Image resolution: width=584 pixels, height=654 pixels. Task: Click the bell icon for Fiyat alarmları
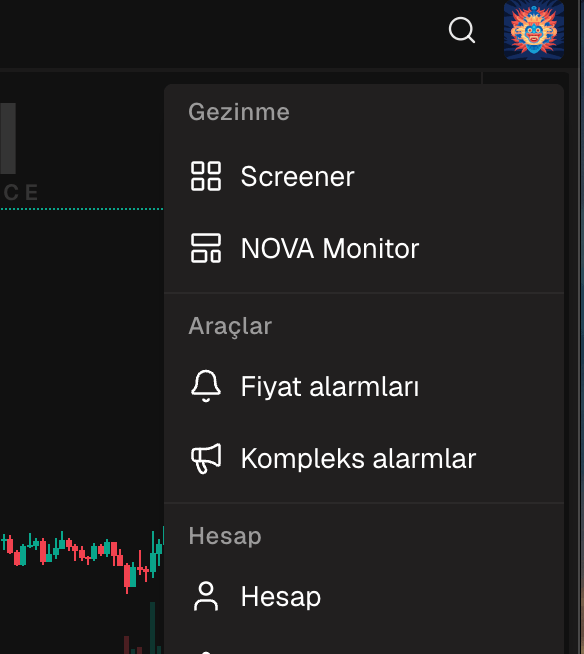coord(206,386)
